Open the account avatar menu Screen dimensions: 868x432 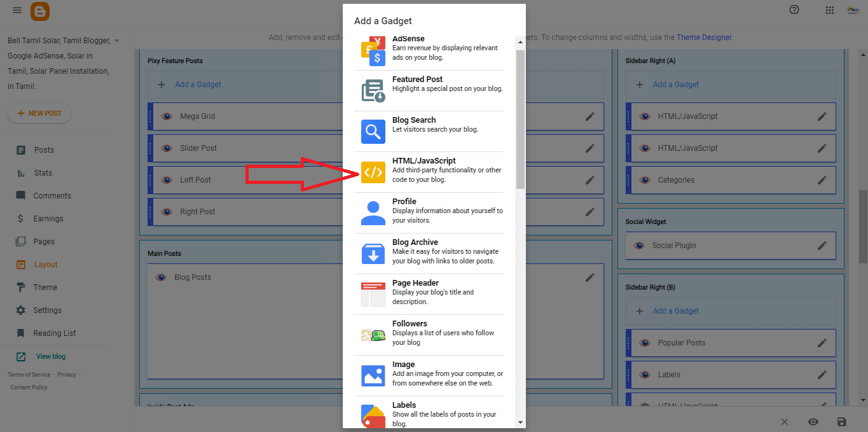[x=853, y=10]
